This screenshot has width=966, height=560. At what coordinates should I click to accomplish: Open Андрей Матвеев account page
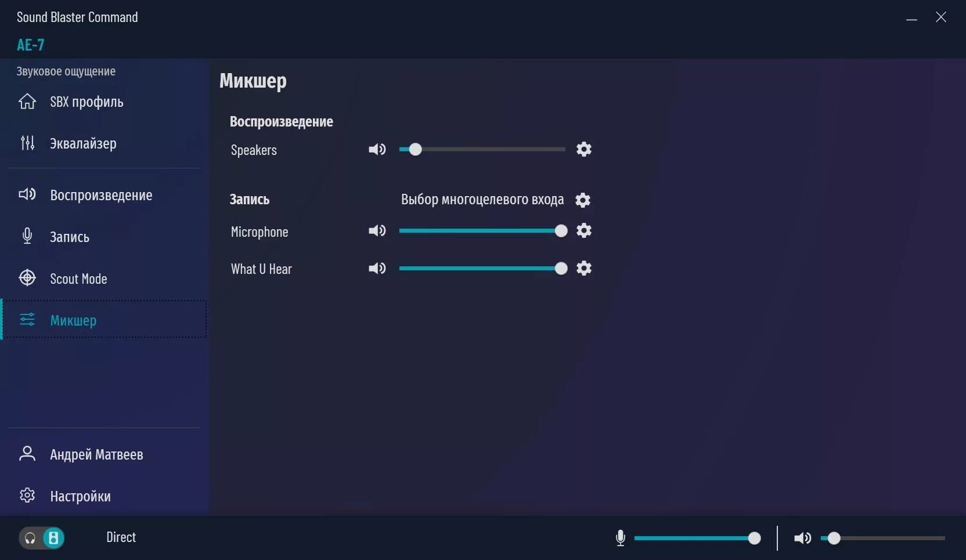(104, 454)
